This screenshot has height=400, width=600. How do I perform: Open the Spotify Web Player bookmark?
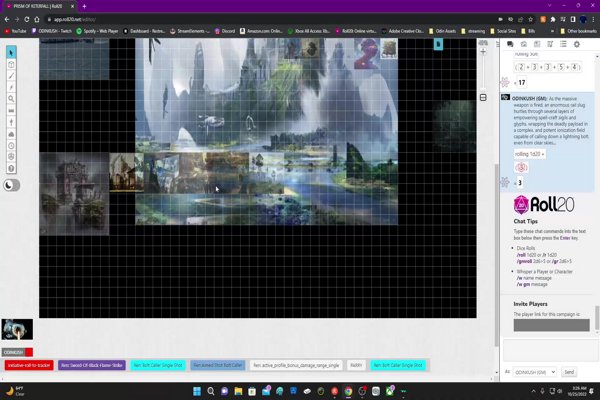(x=97, y=31)
